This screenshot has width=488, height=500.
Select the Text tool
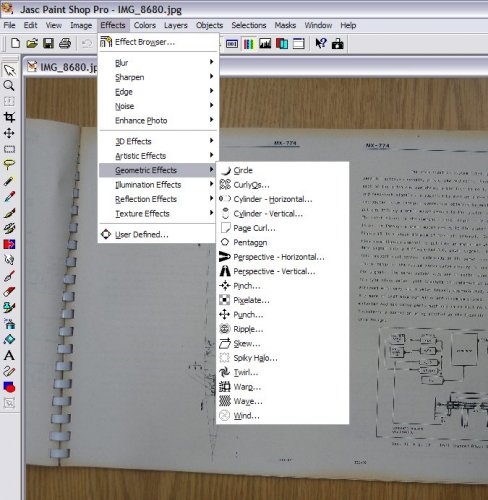click(x=9, y=355)
